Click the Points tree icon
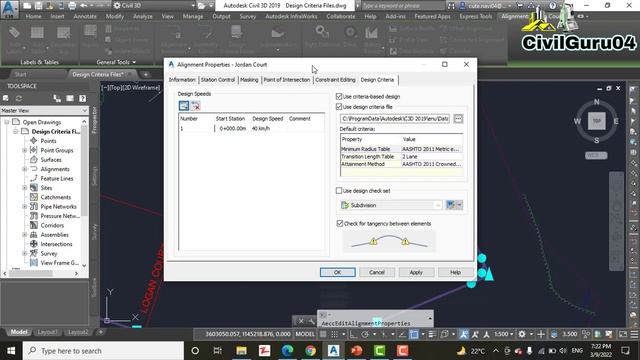640x360 pixels. [34, 140]
